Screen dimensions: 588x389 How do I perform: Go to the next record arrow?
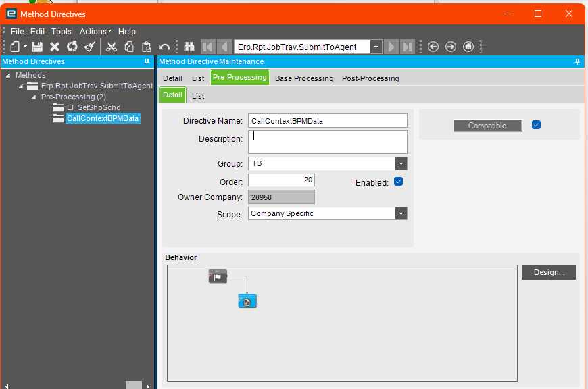[x=391, y=47]
